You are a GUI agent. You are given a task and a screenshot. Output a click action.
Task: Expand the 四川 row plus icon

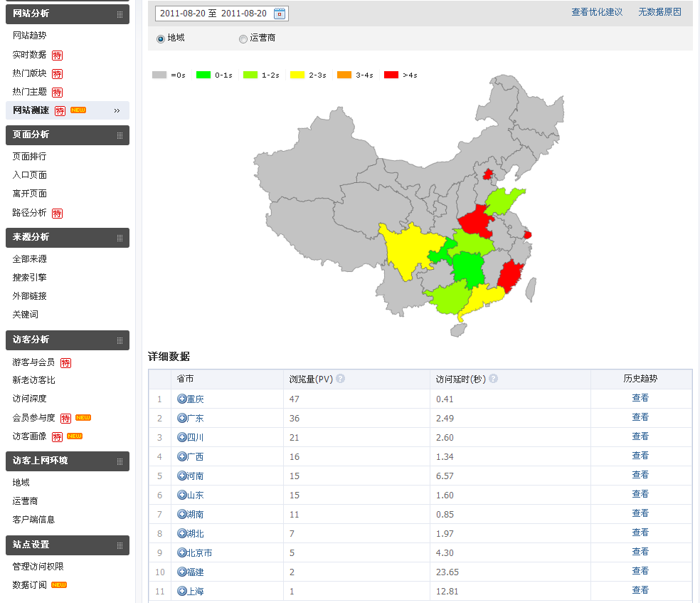tap(181, 437)
